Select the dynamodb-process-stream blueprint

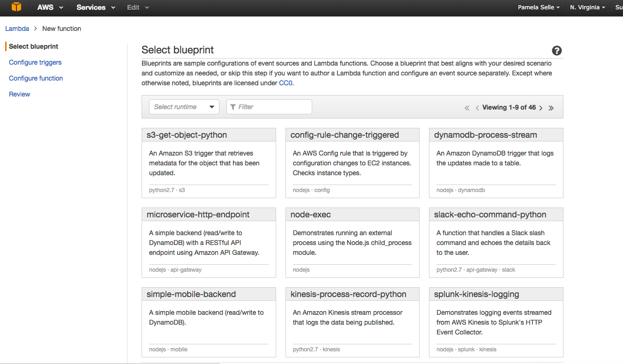click(496, 163)
